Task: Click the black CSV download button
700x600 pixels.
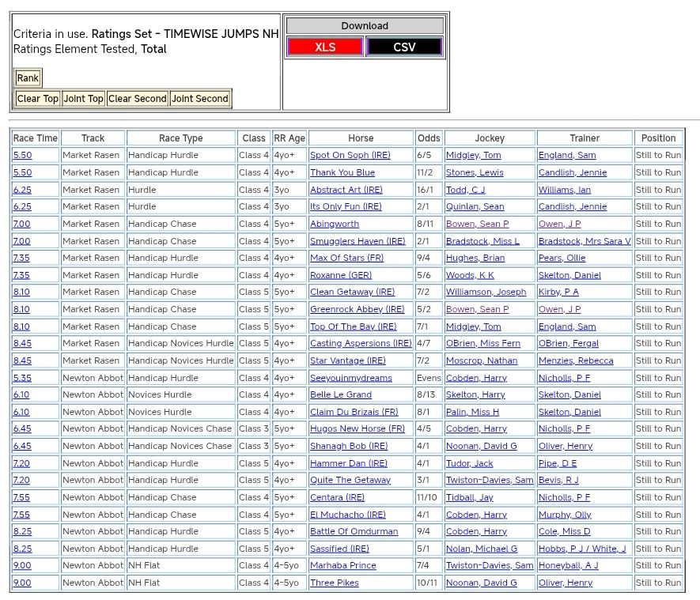Action: 404,47
